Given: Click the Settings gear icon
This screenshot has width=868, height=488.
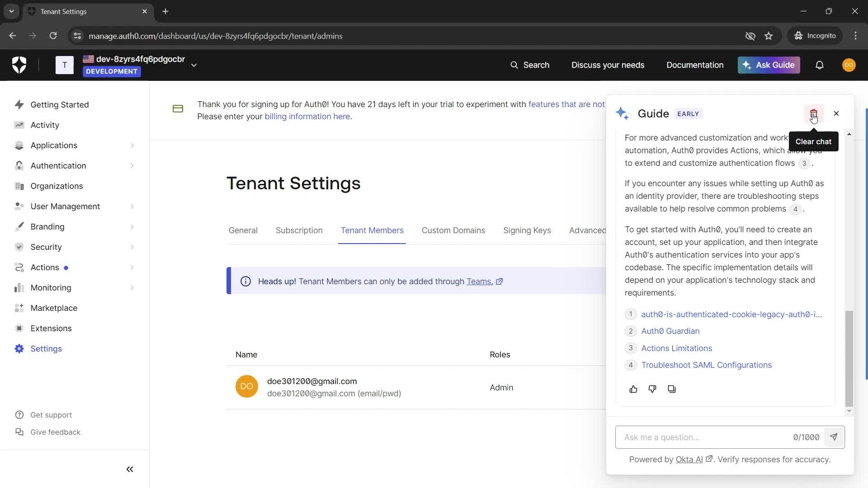Looking at the screenshot, I should coord(19,349).
